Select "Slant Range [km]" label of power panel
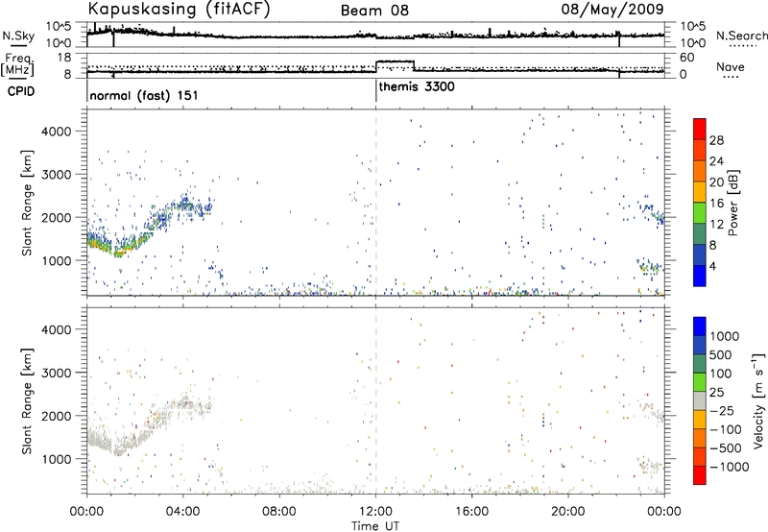Screen dimensions: 768x532 point(27,203)
